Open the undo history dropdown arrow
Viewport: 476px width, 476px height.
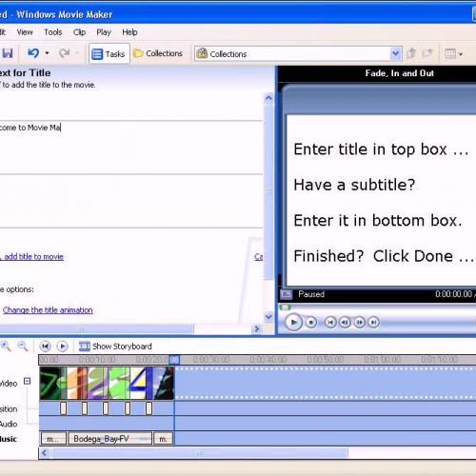47,53
